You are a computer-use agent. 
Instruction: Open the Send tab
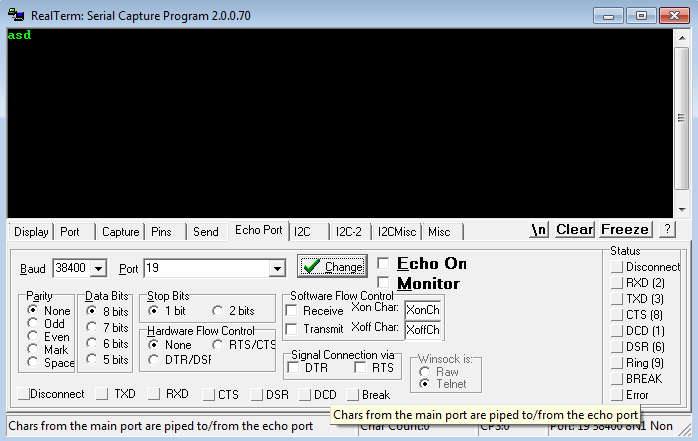(206, 232)
